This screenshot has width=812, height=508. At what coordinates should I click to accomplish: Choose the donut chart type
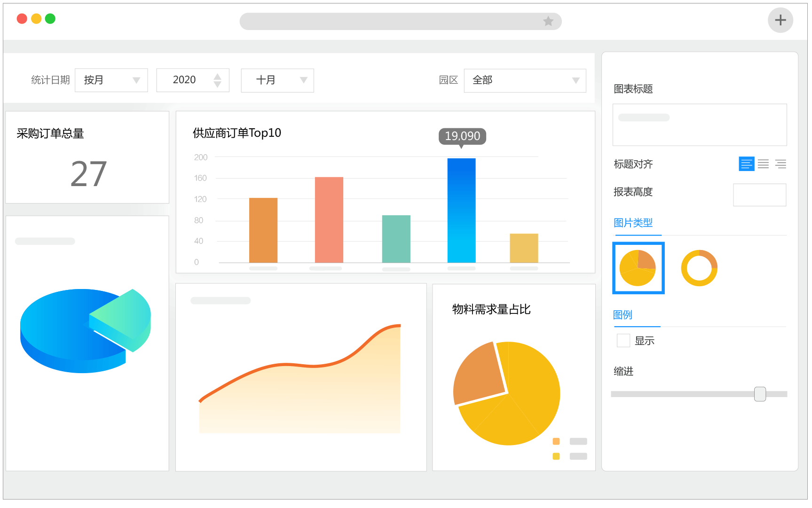click(699, 268)
